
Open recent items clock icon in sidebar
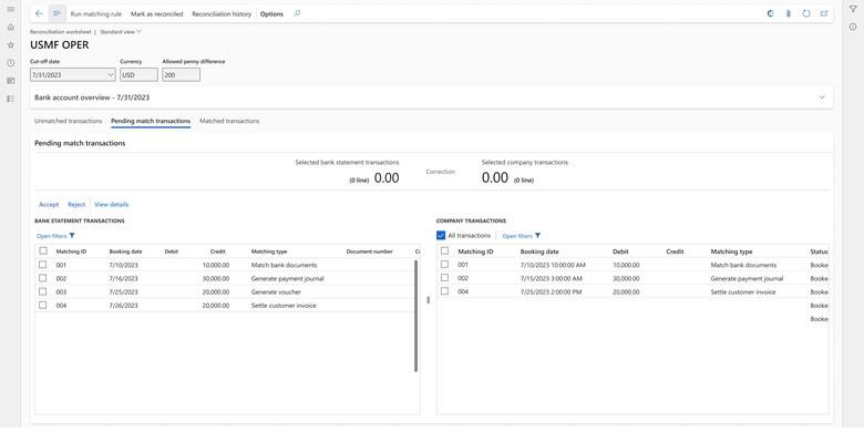[10, 62]
